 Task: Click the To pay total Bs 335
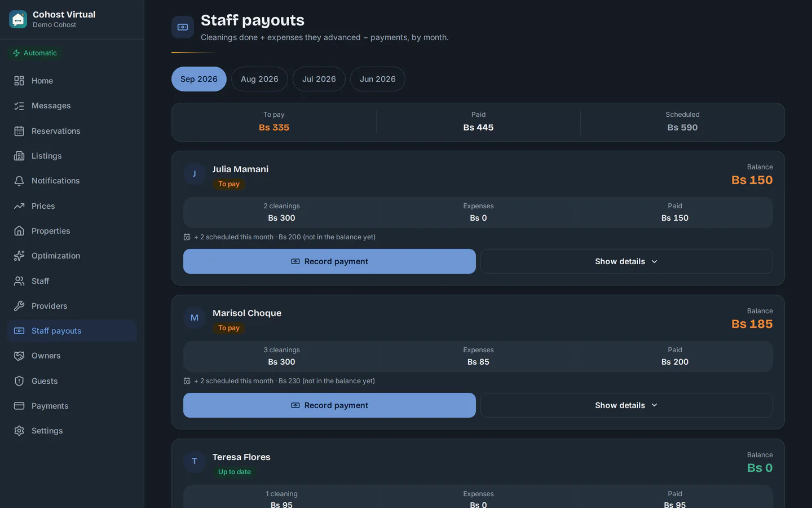point(274,128)
